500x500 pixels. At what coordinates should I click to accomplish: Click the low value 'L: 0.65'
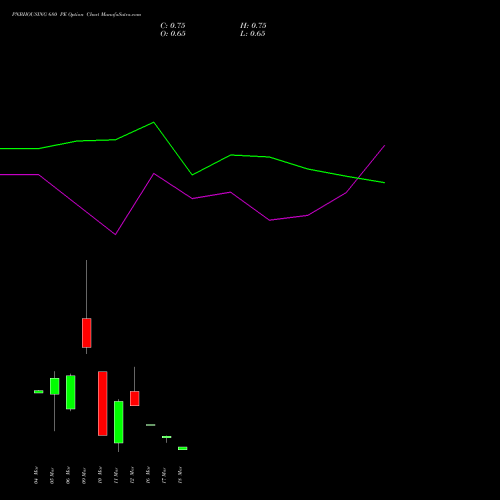coord(253,34)
